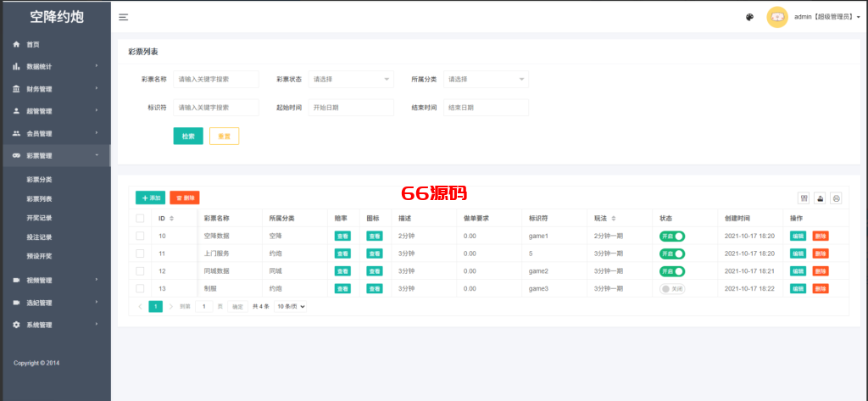Collapse the sidebar with the hamburger icon
The height and width of the screenshot is (401, 868).
coord(124,17)
